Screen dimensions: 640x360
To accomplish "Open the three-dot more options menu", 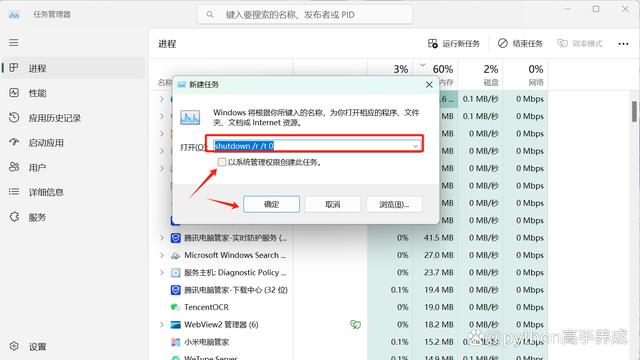I will pyautogui.click(x=623, y=44).
